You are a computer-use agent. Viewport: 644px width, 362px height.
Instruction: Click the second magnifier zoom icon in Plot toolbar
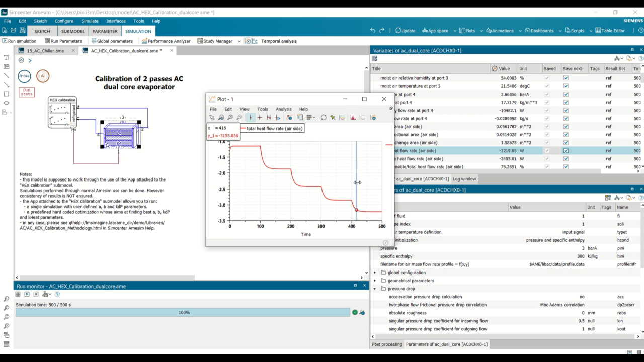pyautogui.click(x=230, y=118)
